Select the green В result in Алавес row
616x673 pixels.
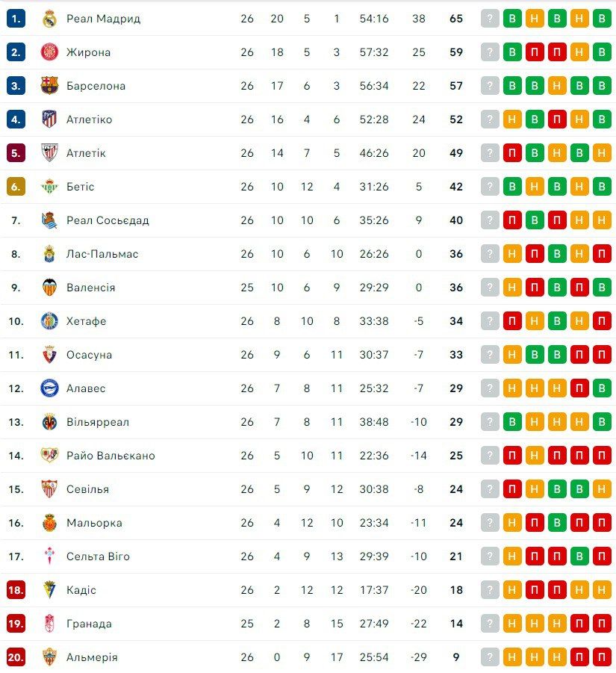(x=602, y=388)
